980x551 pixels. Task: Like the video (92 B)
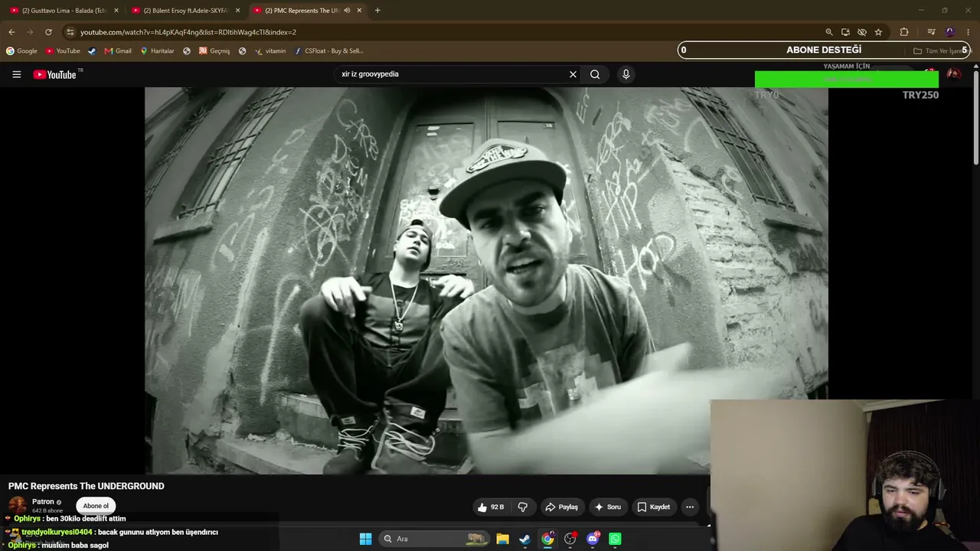pyautogui.click(x=491, y=507)
